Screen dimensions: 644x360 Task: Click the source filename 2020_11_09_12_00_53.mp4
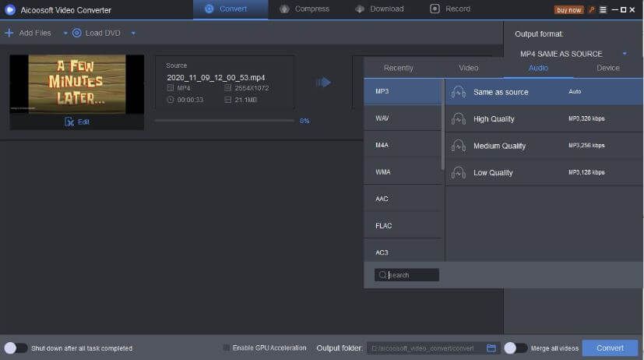pyautogui.click(x=216, y=78)
